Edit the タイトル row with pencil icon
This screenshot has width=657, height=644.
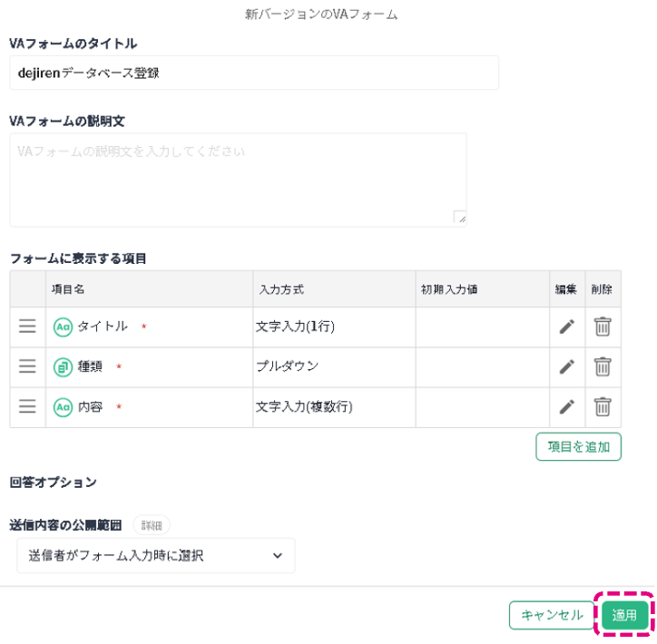[567, 327]
